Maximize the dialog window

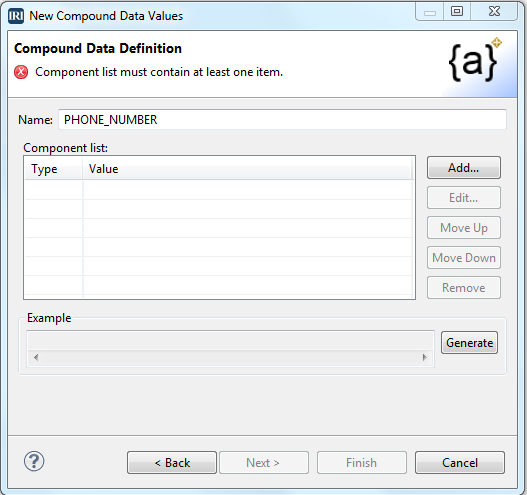(x=457, y=12)
